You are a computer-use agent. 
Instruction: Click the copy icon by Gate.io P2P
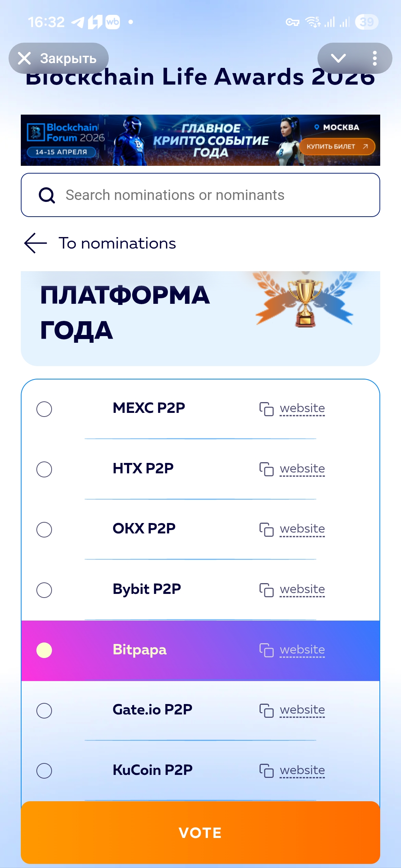point(266,710)
